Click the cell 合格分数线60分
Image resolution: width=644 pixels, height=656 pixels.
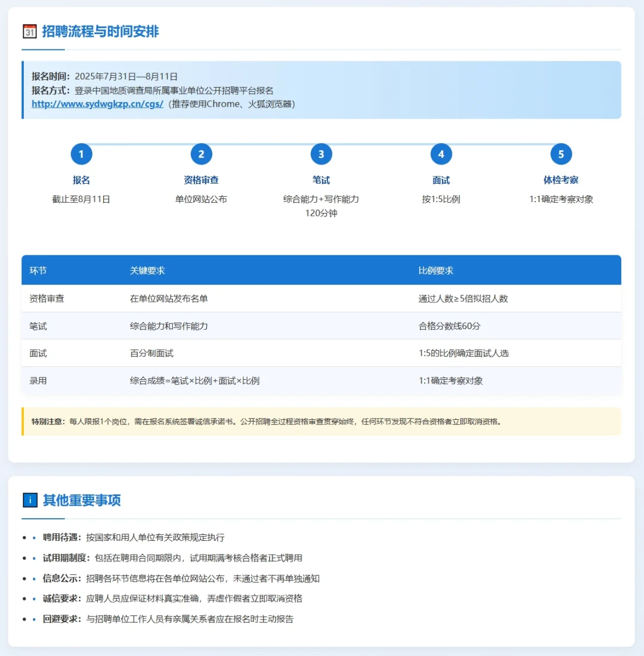tap(450, 326)
